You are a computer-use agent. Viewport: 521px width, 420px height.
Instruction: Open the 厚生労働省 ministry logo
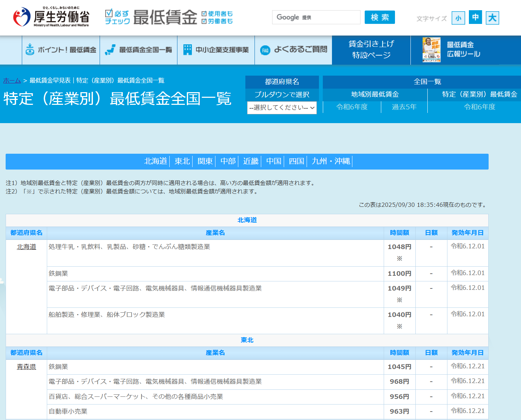point(51,17)
